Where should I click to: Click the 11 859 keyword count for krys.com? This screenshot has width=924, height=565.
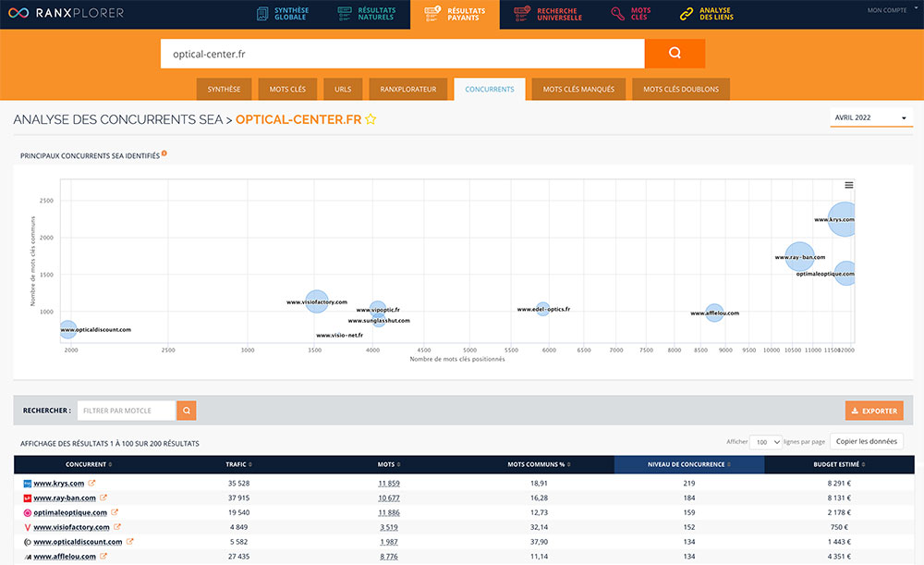(389, 483)
